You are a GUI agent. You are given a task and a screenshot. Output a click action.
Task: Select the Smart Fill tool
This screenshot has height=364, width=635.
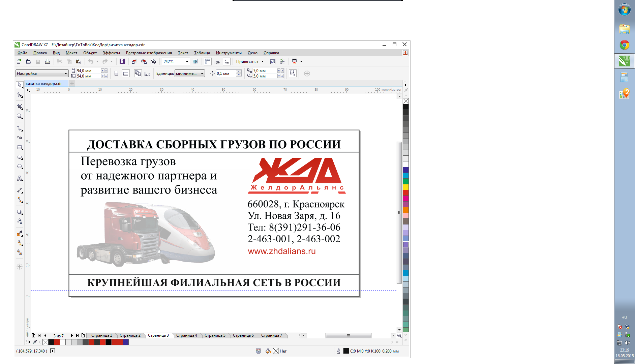[20, 252]
